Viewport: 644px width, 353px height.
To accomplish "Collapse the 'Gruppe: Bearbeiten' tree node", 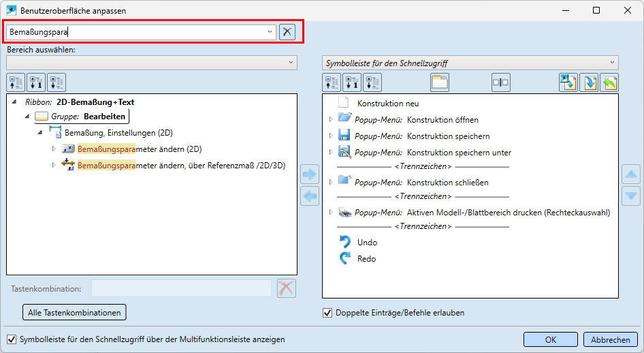I will (x=27, y=117).
